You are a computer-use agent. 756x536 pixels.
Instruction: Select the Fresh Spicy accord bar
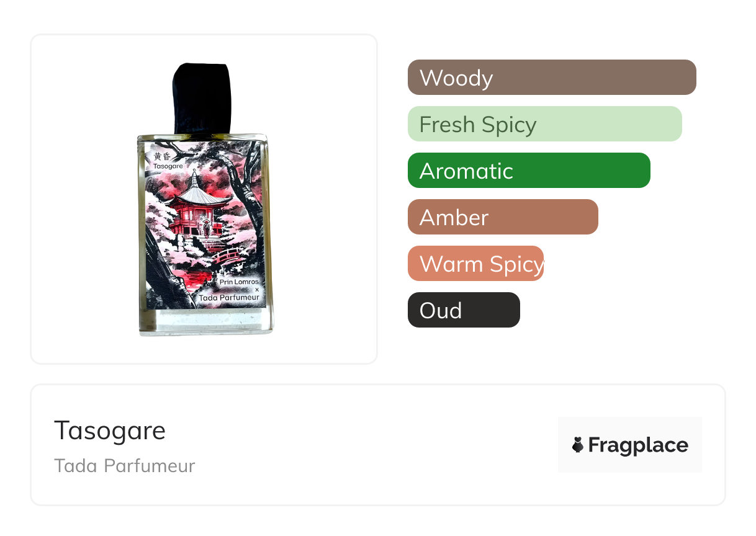pyautogui.click(x=545, y=124)
